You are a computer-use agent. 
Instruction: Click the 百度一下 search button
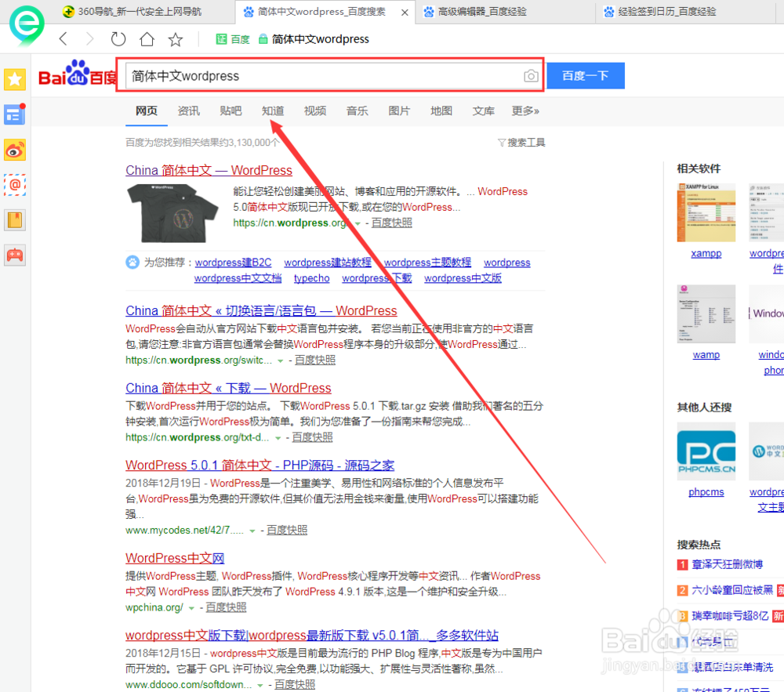coord(586,75)
